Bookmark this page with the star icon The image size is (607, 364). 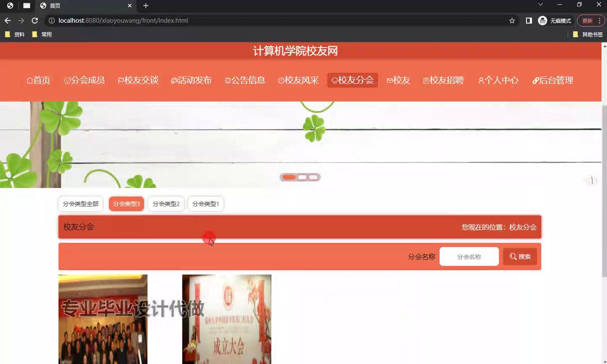(x=512, y=21)
